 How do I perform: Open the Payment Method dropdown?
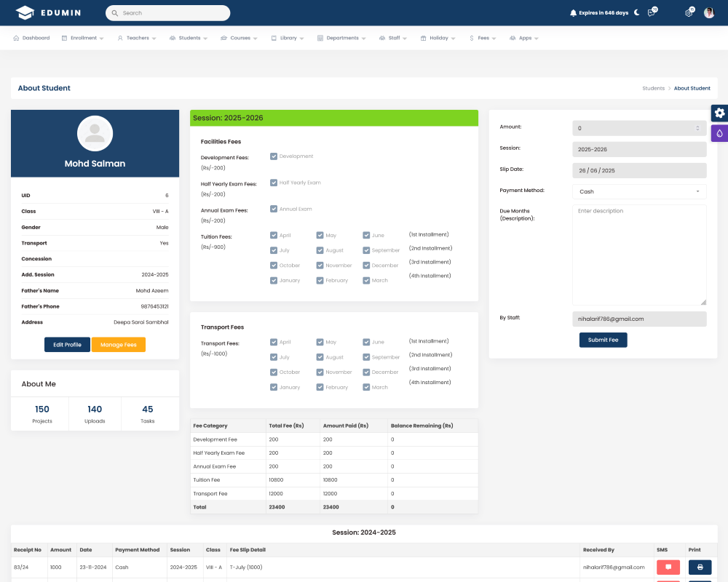click(639, 191)
